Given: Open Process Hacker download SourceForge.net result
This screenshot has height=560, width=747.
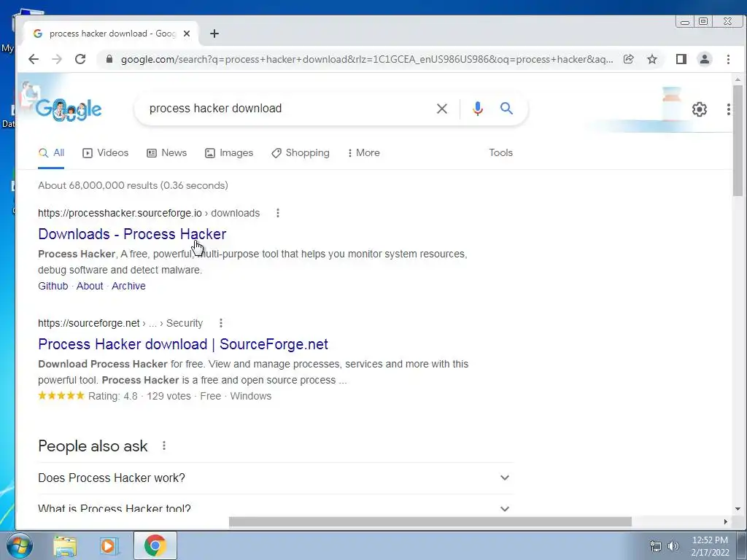Looking at the screenshot, I should click(x=183, y=344).
